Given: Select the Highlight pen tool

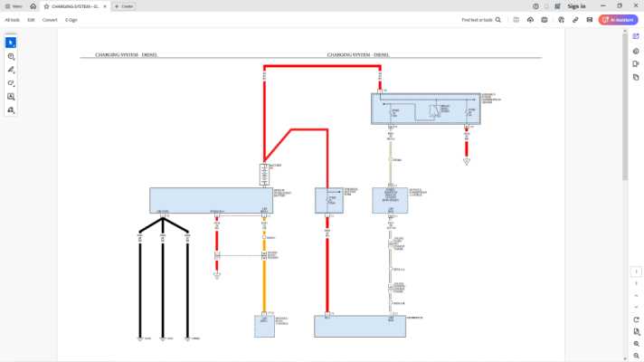Looking at the screenshot, I should [x=11, y=70].
